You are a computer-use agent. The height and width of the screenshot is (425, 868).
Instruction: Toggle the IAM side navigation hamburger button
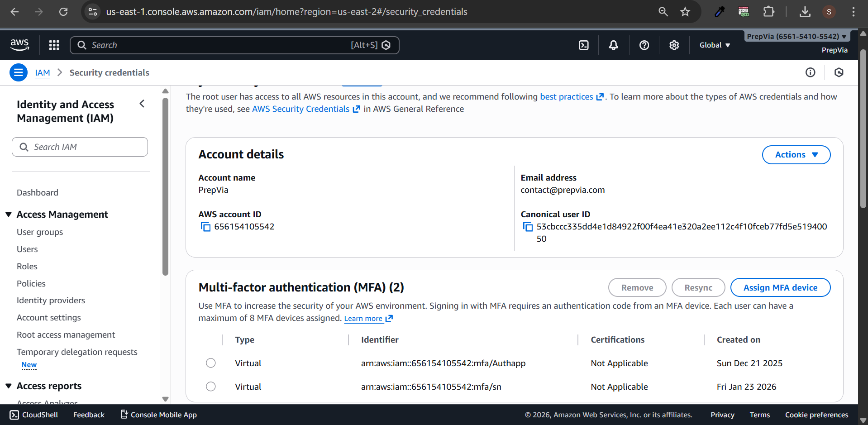(x=19, y=72)
